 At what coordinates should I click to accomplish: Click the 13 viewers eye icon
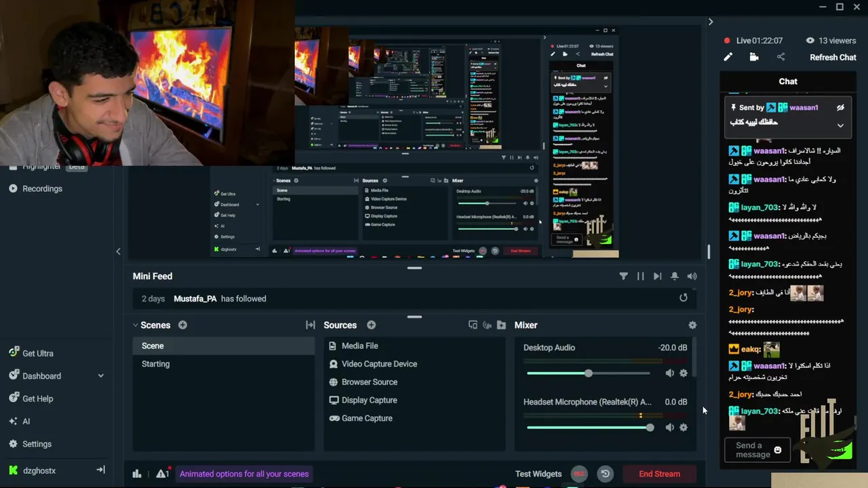(810, 41)
